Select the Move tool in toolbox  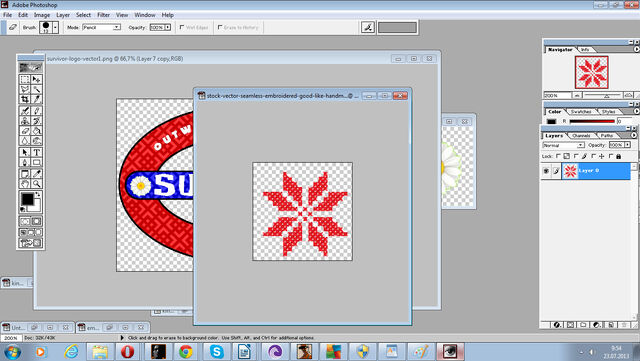click(36, 79)
